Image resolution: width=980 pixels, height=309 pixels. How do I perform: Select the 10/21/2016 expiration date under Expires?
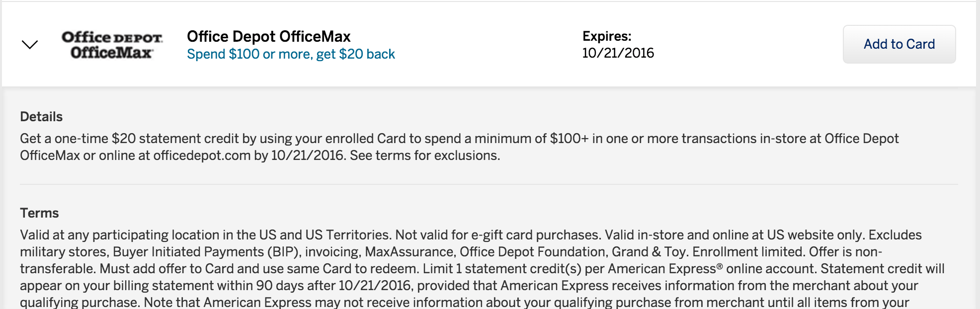point(618,53)
